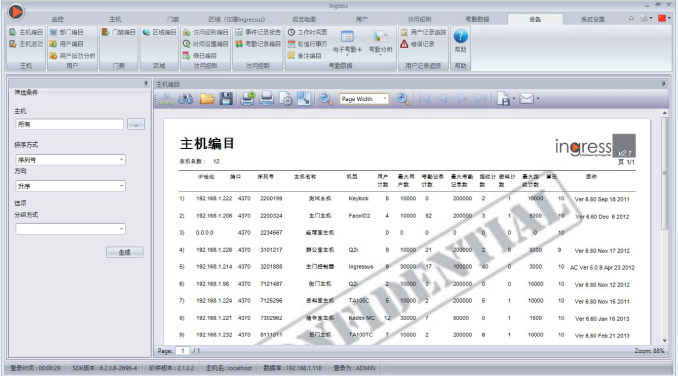678x376 pixels.
Task: Click the 生成 generate button
Action: pyautogui.click(x=125, y=252)
